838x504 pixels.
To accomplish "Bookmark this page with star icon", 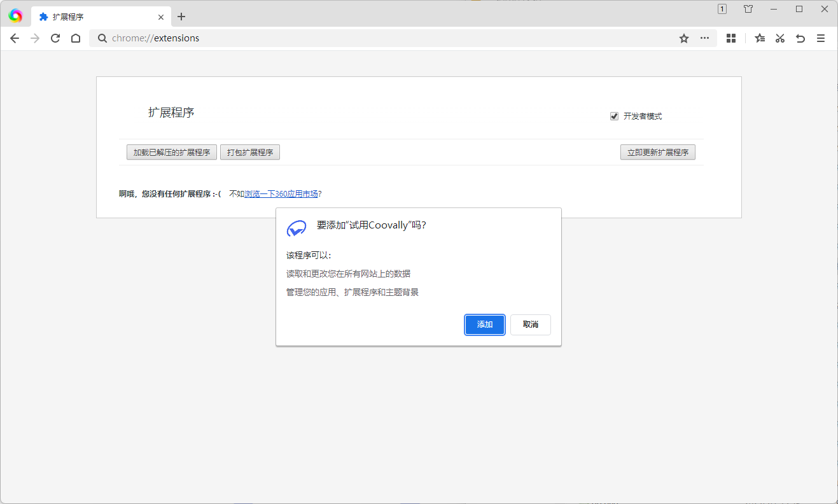I will point(684,38).
